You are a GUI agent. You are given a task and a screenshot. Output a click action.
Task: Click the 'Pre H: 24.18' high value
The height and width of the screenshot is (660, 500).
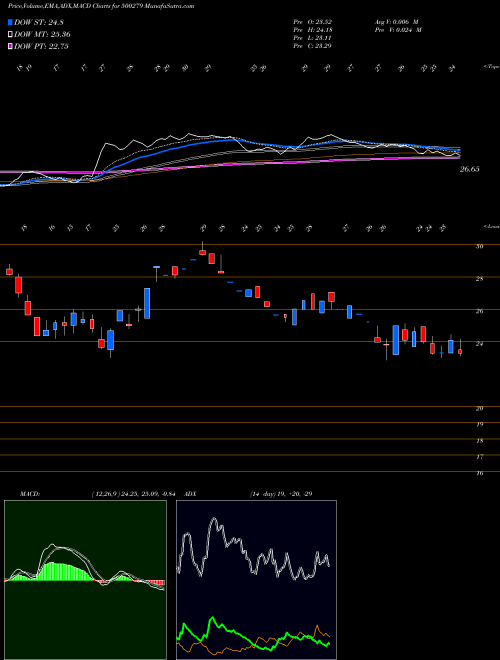[x=313, y=30]
